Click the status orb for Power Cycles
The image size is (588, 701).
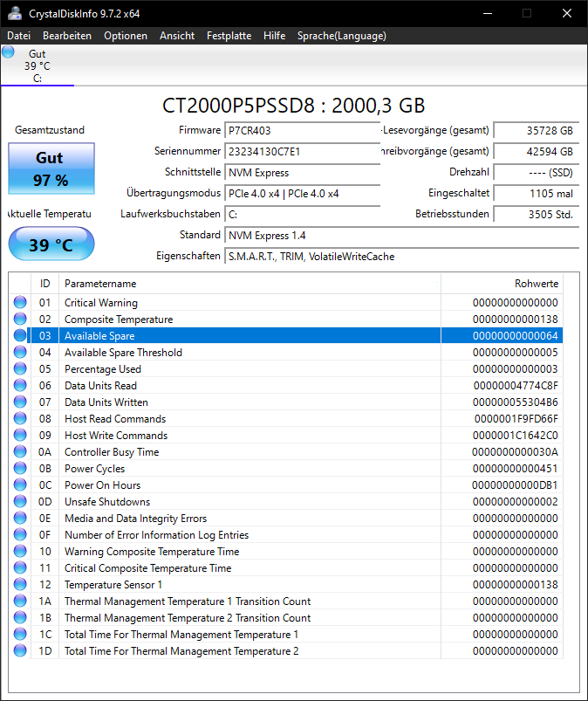pos(20,468)
